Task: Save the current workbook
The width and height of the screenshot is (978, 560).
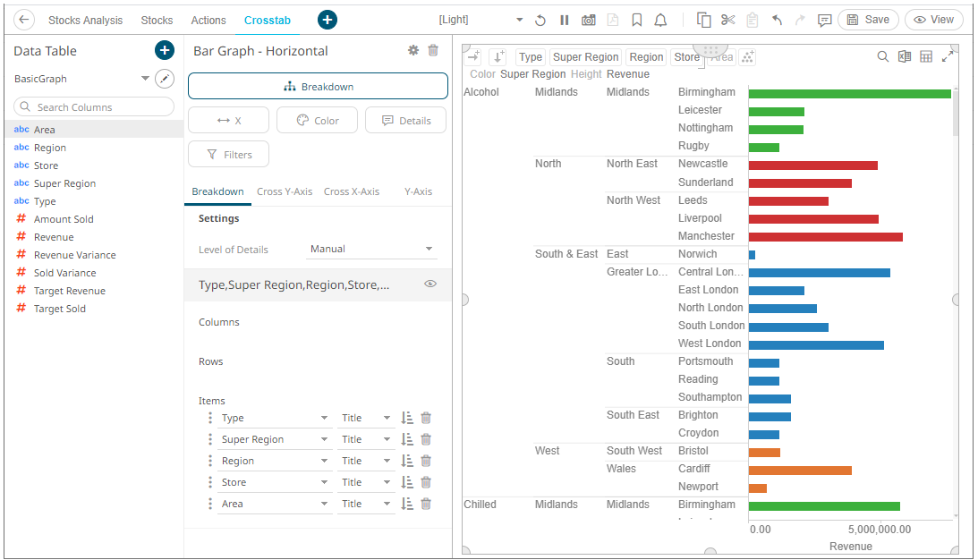Action: (868, 20)
